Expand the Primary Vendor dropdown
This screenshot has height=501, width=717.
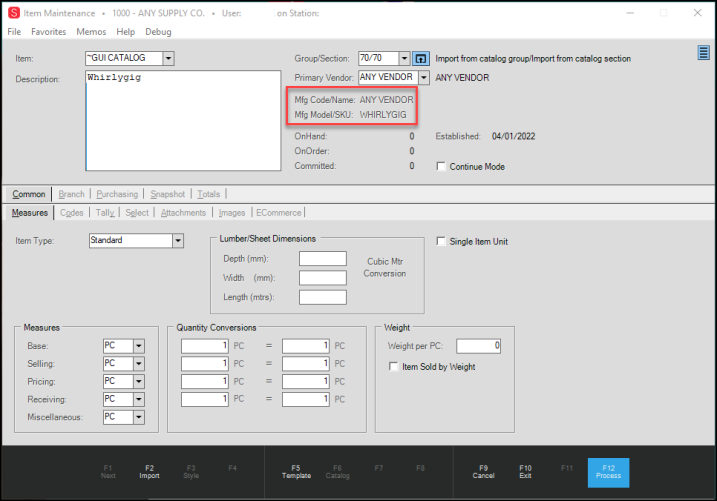(x=424, y=77)
